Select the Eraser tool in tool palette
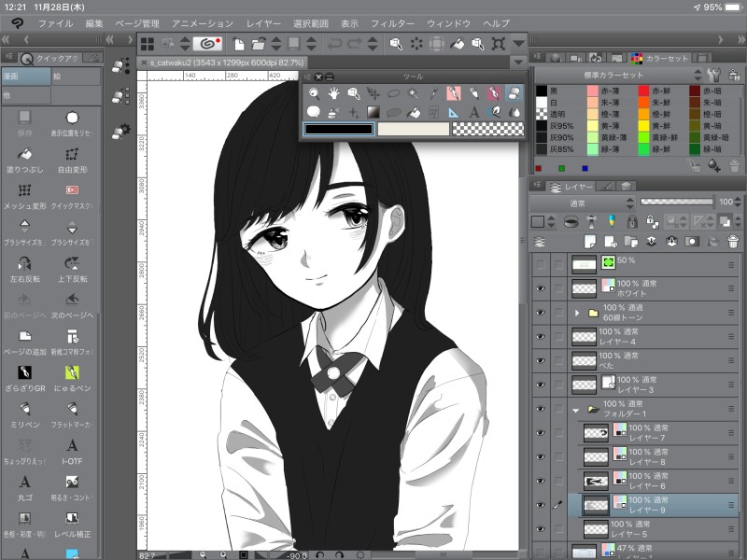This screenshot has width=747, height=560. click(x=515, y=93)
